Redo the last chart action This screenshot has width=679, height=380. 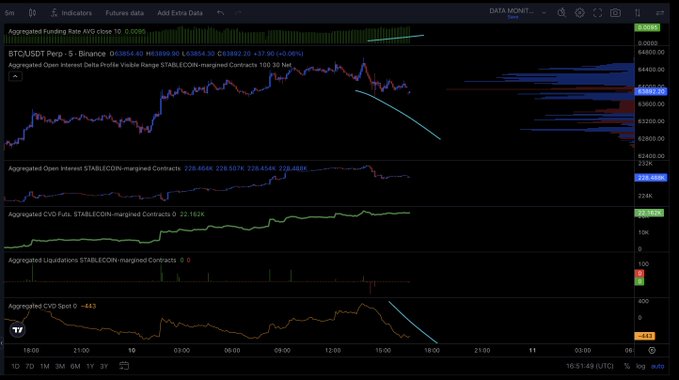[x=238, y=13]
